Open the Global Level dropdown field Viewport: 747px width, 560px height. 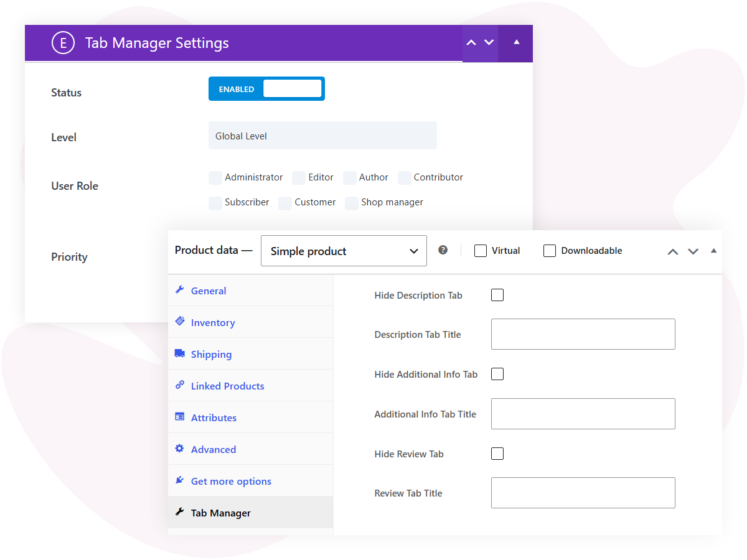[x=322, y=136]
